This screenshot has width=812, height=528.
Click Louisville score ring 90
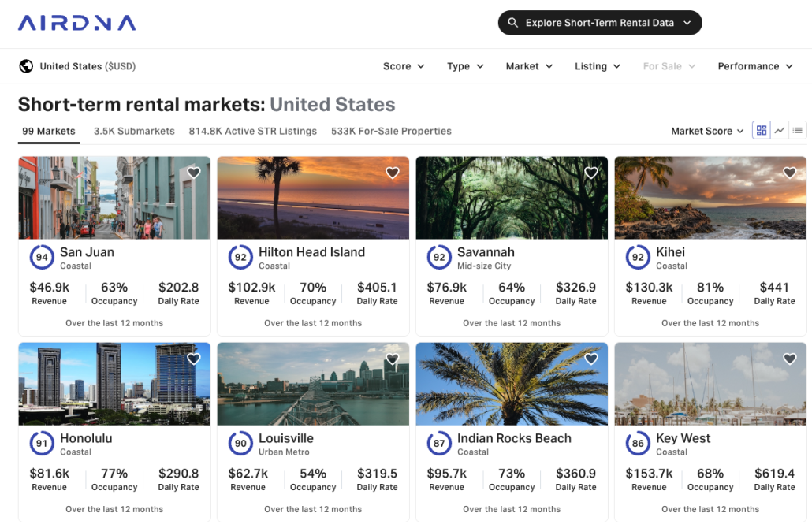(240, 443)
